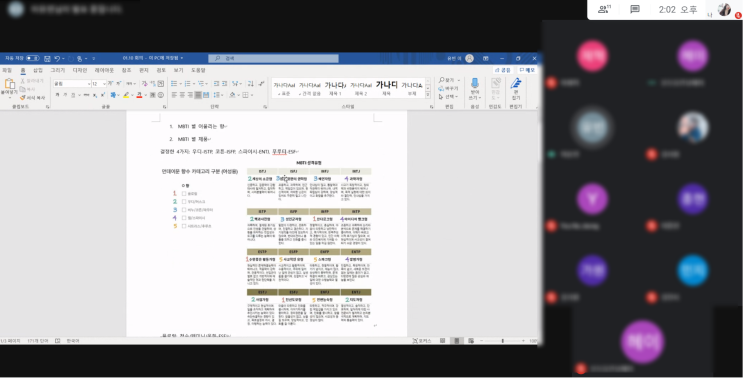Increase paragraph indent
This screenshot has width=743, height=379.
[225, 83]
